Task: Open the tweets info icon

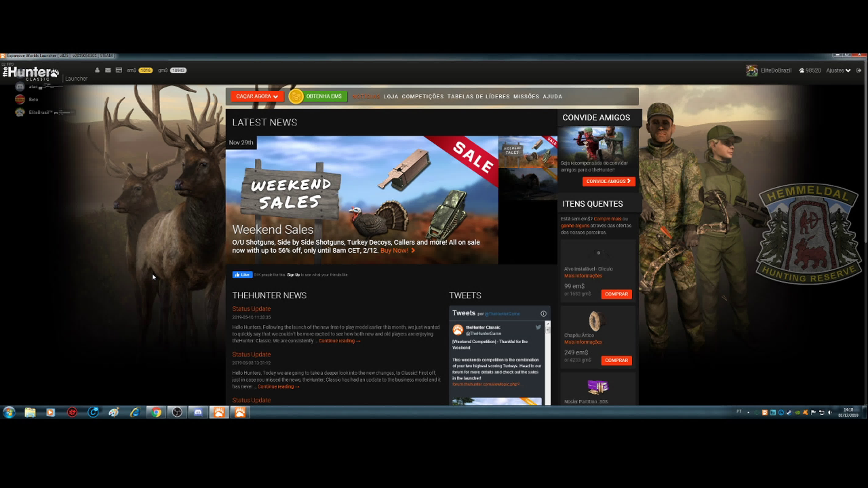Action: click(x=543, y=313)
